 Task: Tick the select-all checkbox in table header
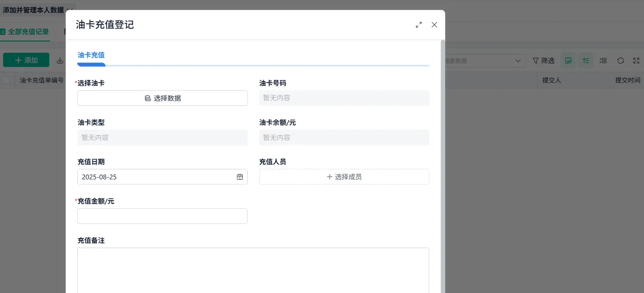coord(6,80)
